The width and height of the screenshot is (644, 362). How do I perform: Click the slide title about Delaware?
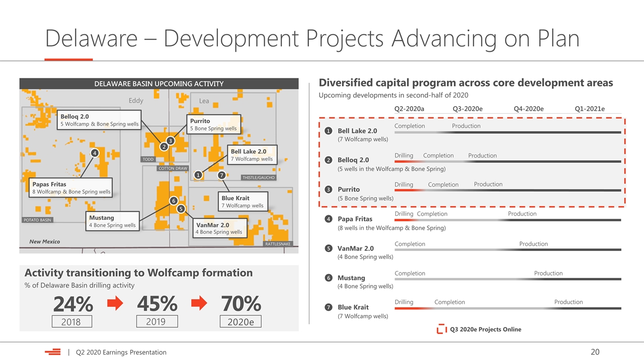tap(312, 38)
